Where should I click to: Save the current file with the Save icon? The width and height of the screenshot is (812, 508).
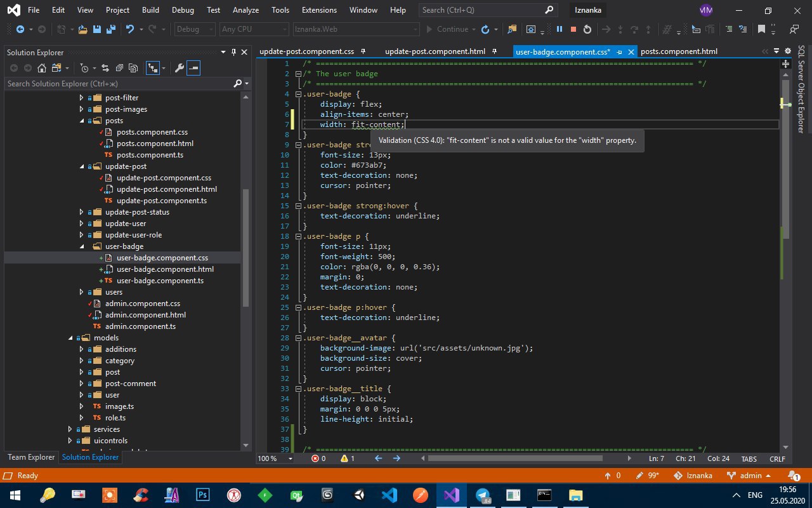coord(97,29)
